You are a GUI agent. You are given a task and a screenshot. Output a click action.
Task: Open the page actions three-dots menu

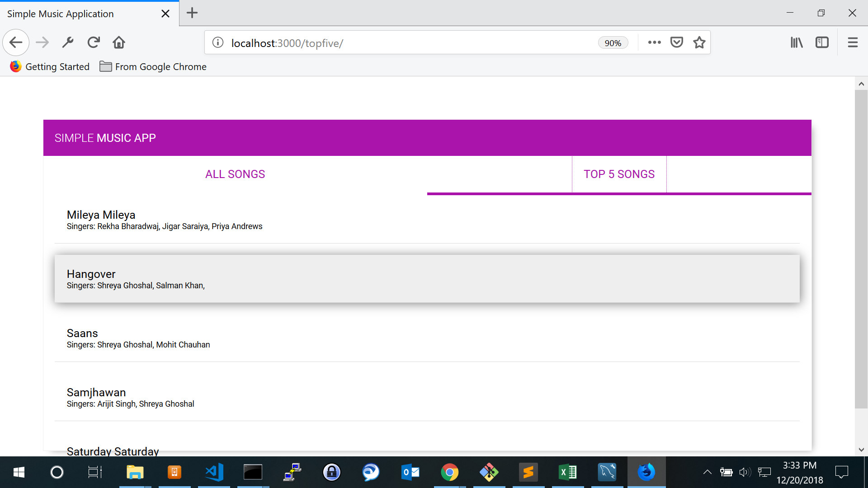(654, 42)
